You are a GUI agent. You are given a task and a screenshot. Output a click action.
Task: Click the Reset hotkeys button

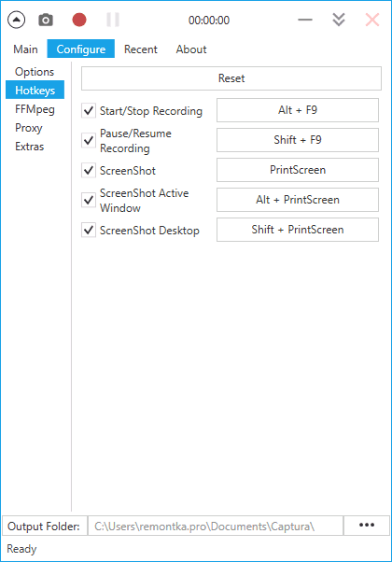tap(231, 78)
